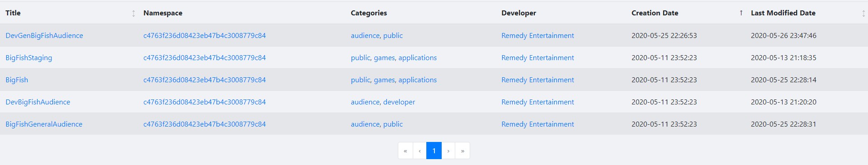Select page 1 in pagination
This screenshot has width=868, height=165.
coord(434,151)
